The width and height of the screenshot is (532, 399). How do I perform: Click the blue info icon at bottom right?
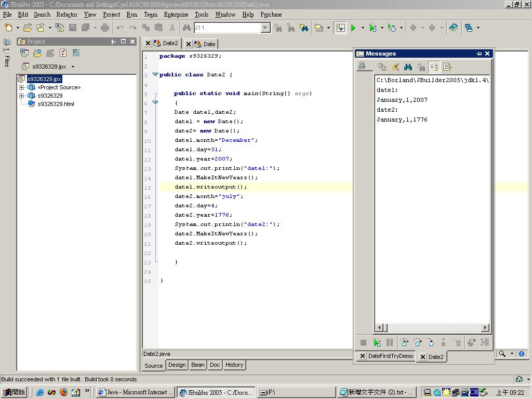click(x=522, y=354)
